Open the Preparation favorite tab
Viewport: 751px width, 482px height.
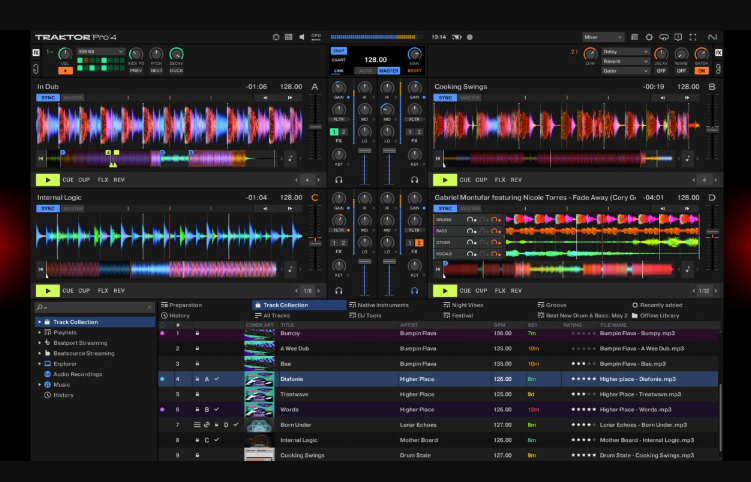pos(182,305)
